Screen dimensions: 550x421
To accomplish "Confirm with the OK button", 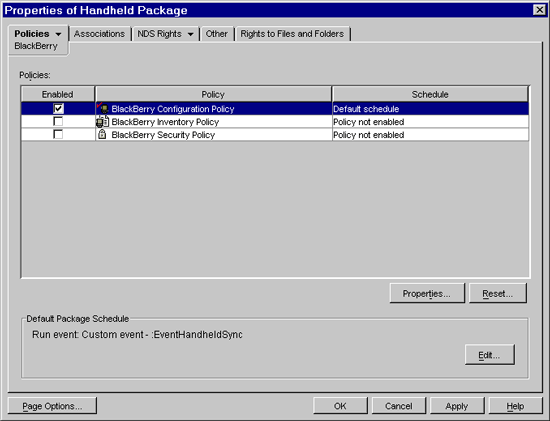I will (x=340, y=406).
